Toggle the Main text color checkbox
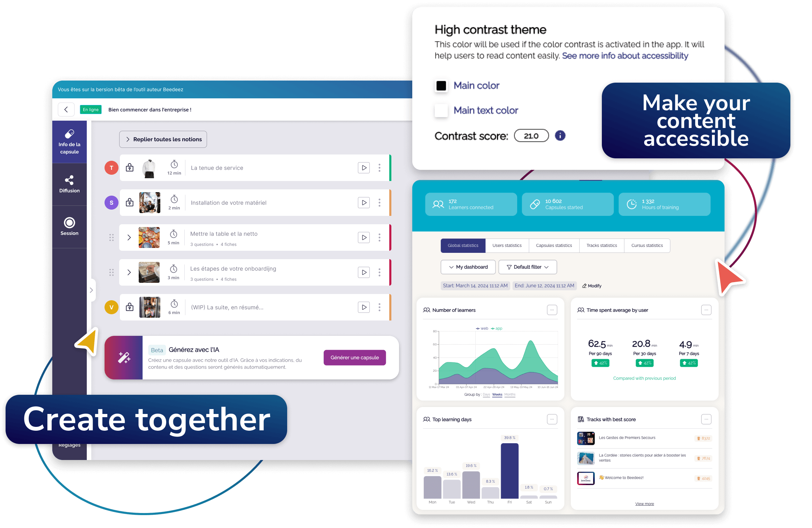Image resolution: width=812 pixels, height=528 pixels. click(441, 110)
